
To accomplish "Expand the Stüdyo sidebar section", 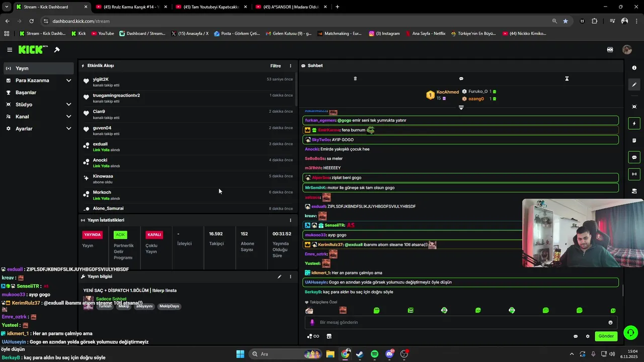I will point(68,105).
